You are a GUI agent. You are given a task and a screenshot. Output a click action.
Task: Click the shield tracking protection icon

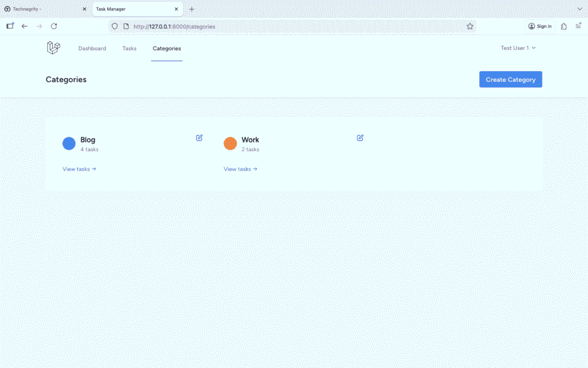[114, 26]
